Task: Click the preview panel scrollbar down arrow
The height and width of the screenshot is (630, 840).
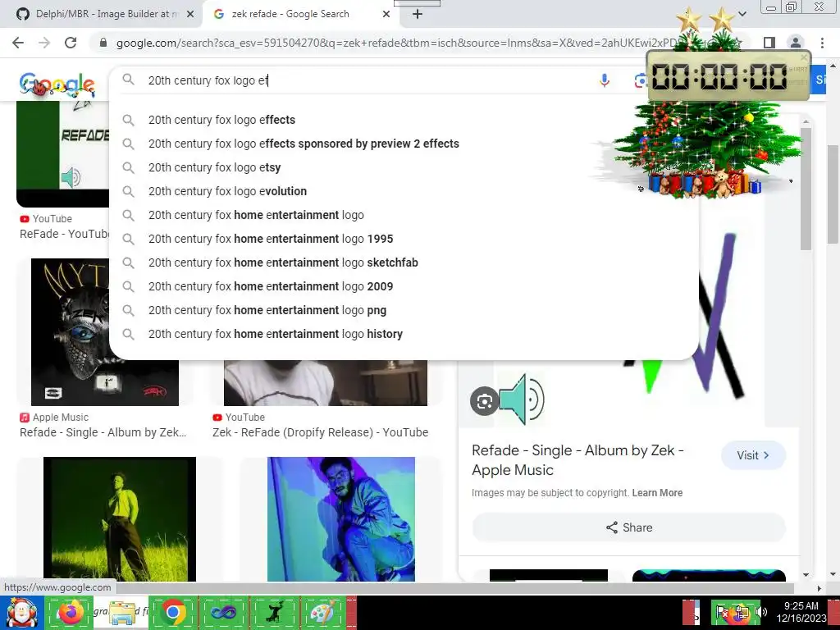Action: [x=806, y=575]
